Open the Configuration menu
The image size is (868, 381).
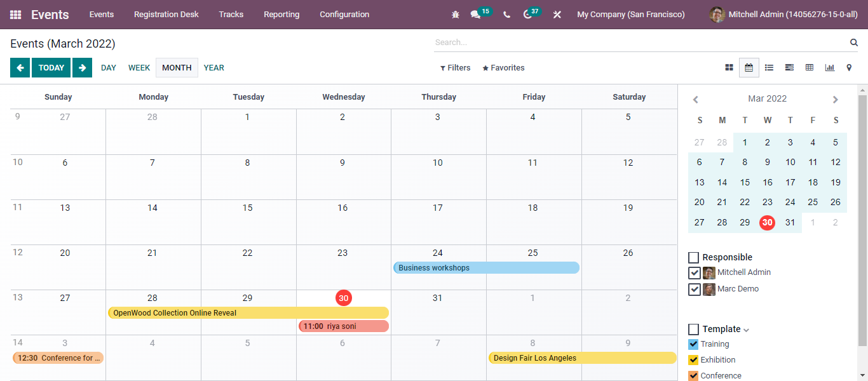(344, 15)
